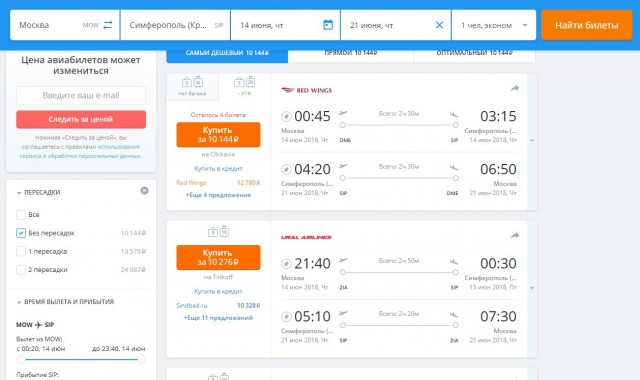The width and height of the screenshot is (640, 380).
Task: Buy the ticket for 10 276 ₽
Action: click(x=218, y=258)
